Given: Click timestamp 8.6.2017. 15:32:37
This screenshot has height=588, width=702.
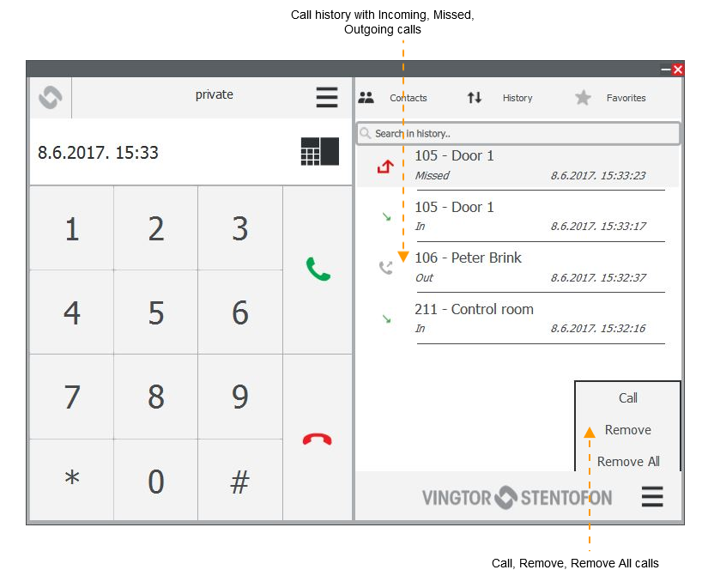Looking at the screenshot, I should tap(598, 277).
